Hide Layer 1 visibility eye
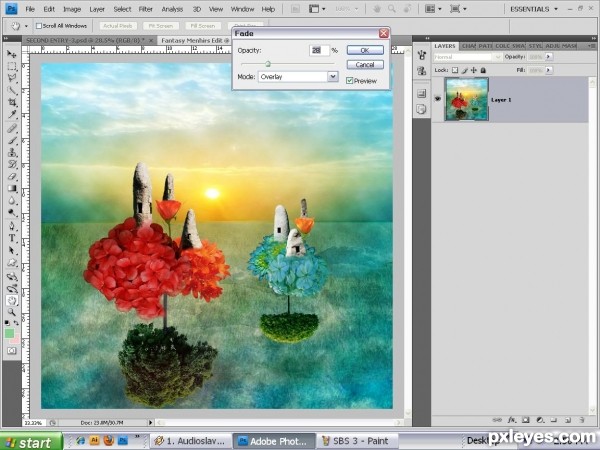This screenshot has height=450, width=600. 438,99
